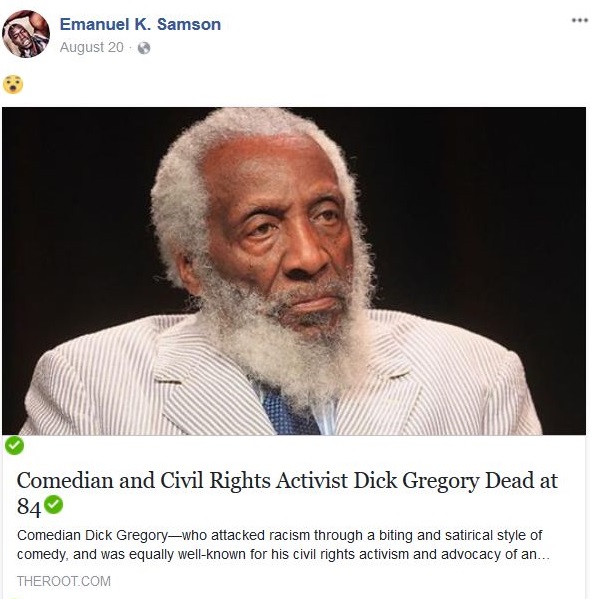Click the blue tie in the article image
Image resolution: width=594 pixels, height=599 pixels.
[288, 411]
